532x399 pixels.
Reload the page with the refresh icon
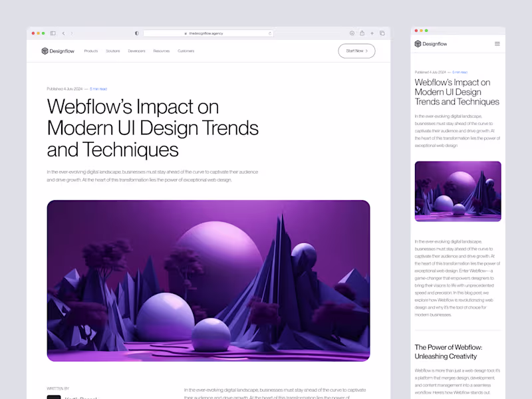coord(270,33)
